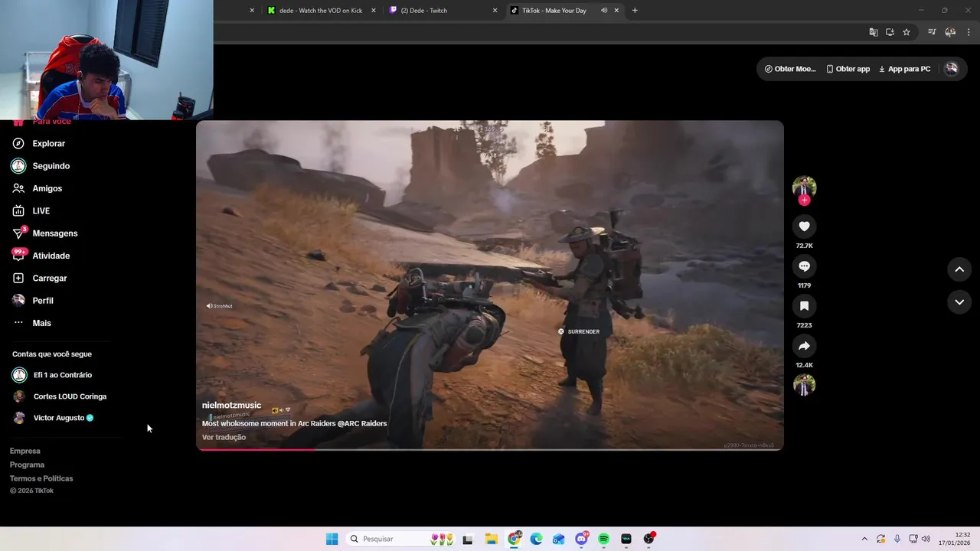
Task: Go to the previous video with up chevron
Action: click(959, 269)
